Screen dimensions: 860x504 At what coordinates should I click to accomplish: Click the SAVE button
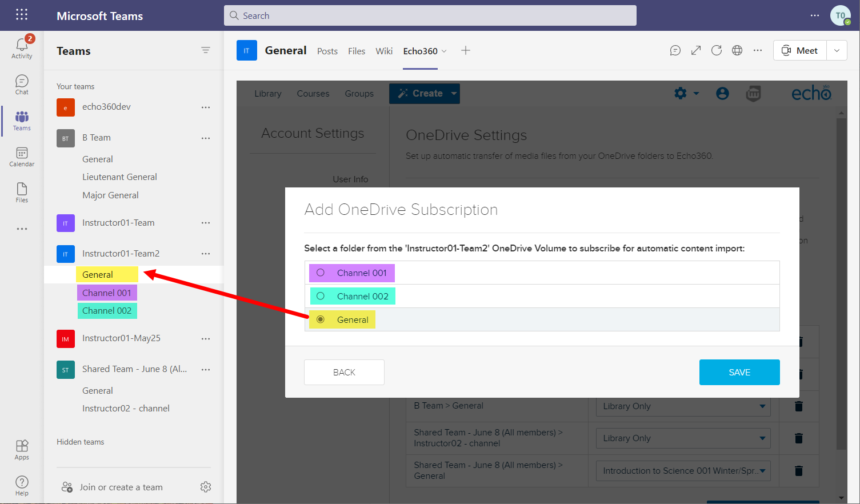[x=739, y=372]
